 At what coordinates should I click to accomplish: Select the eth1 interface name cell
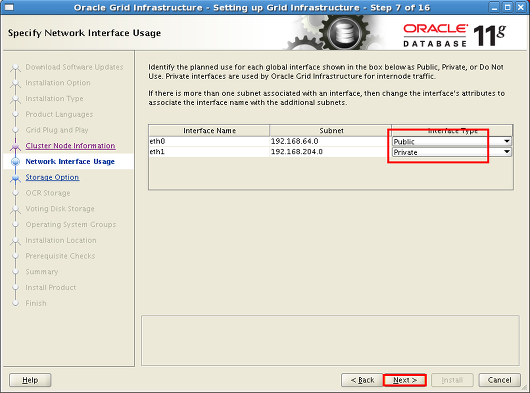[209, 152]
